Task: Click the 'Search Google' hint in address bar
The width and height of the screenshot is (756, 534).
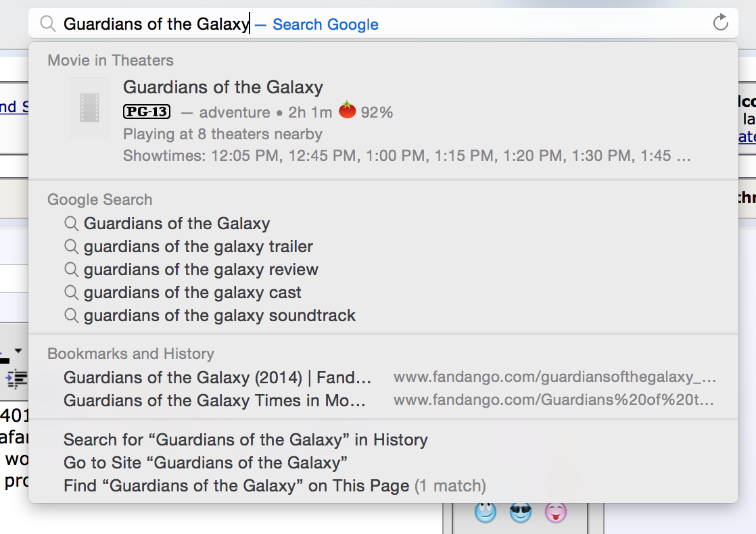Action: point(325,24)
